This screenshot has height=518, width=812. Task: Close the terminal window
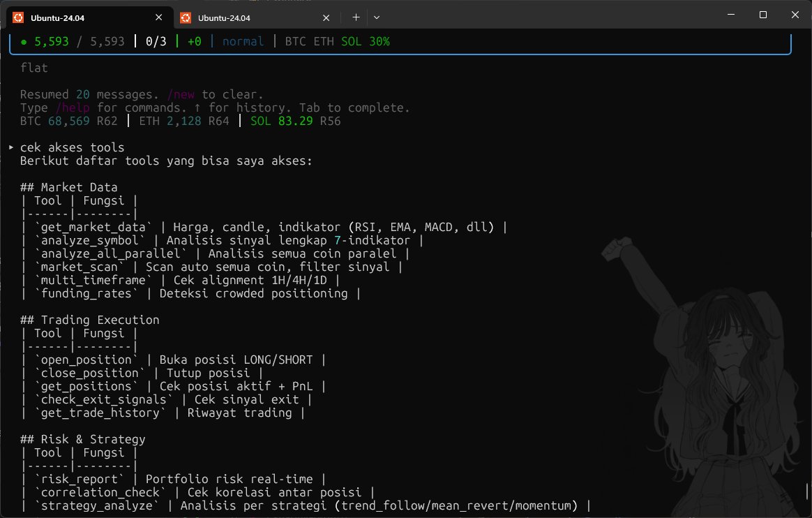coord(795,15)
